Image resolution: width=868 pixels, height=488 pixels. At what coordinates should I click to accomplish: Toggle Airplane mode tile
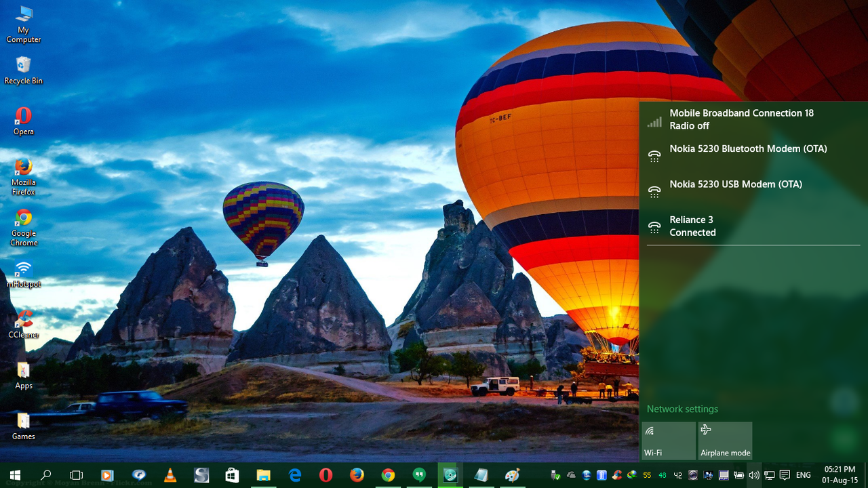click(725, 441)
